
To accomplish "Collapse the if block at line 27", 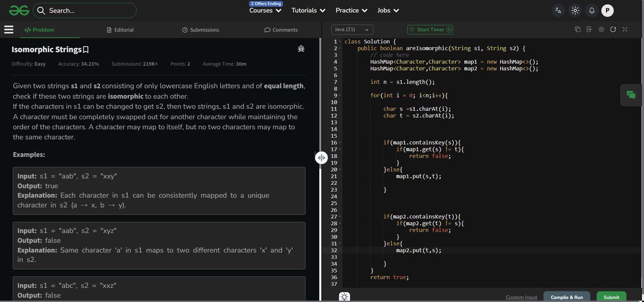I will tap(340, 217).
